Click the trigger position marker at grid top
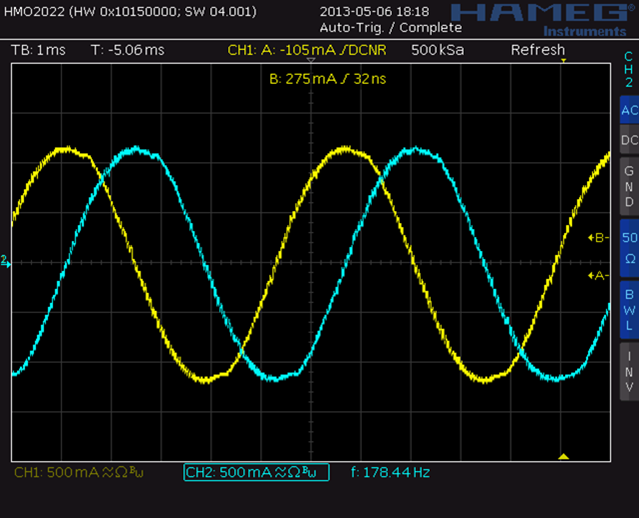The height and width of the screenshot is (518, 639). (x=563, y=62)
